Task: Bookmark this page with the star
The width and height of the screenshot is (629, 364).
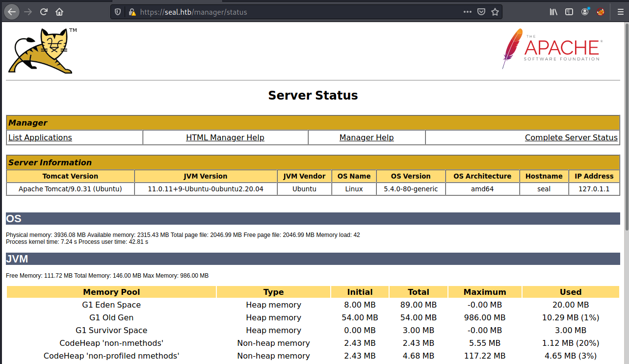Action: tap(495, 12)
